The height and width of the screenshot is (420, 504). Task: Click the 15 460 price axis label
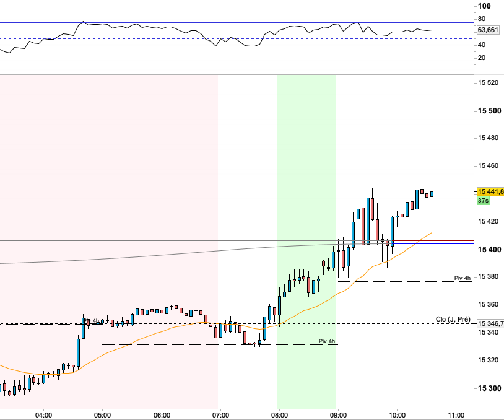pos(489,165)
